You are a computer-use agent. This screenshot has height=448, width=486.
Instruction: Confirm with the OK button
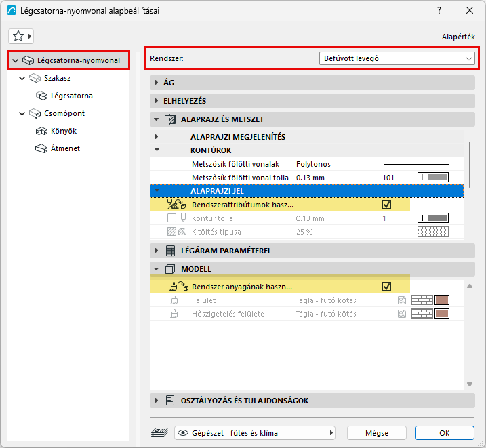[x=445, y=433]
